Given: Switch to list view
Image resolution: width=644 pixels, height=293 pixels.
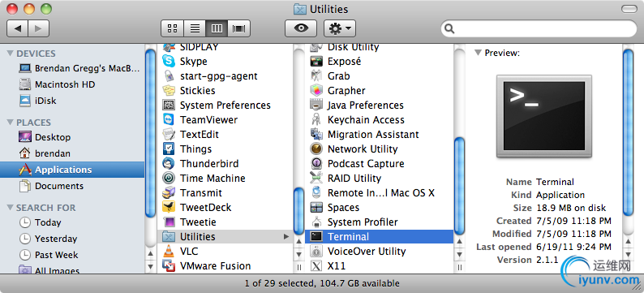Looking at the screenshot, I should coord(195,28).
